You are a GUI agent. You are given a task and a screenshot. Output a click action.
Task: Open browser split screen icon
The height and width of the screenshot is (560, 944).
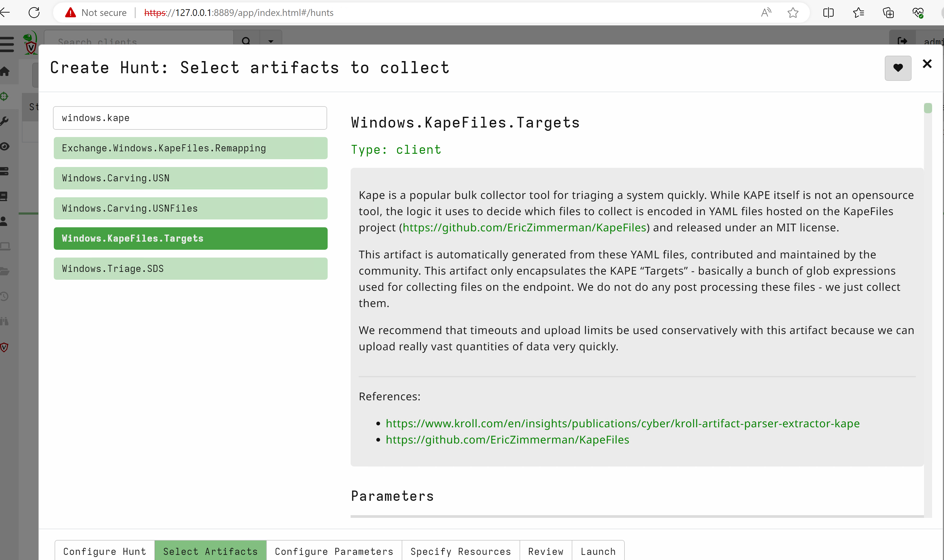tap(828, 12)
